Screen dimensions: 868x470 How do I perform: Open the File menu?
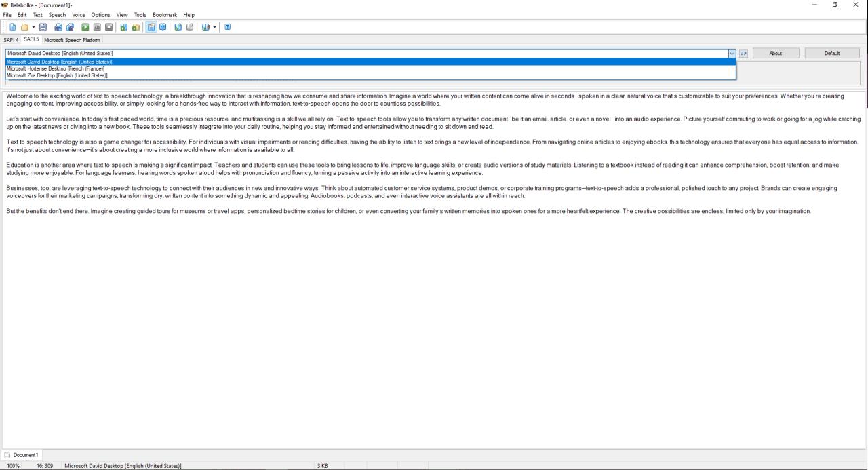pos(7,15)
